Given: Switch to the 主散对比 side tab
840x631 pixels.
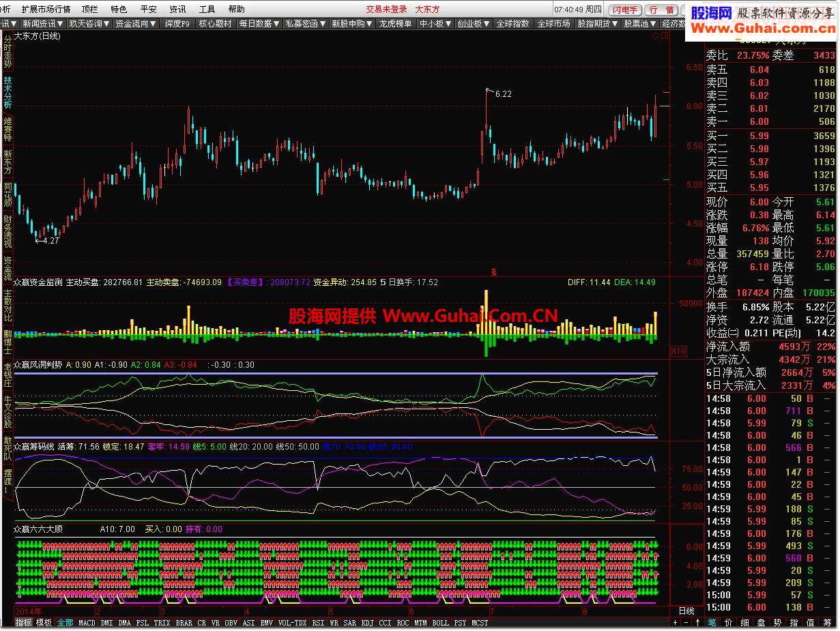Looking at the screenshot, I should point(8,306).
